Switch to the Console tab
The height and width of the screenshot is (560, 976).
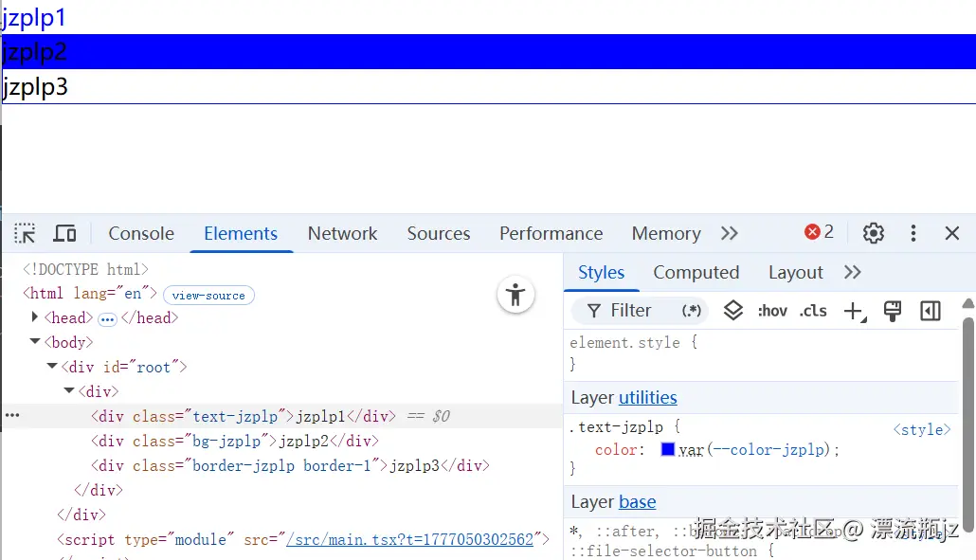(x=141, y=233)
